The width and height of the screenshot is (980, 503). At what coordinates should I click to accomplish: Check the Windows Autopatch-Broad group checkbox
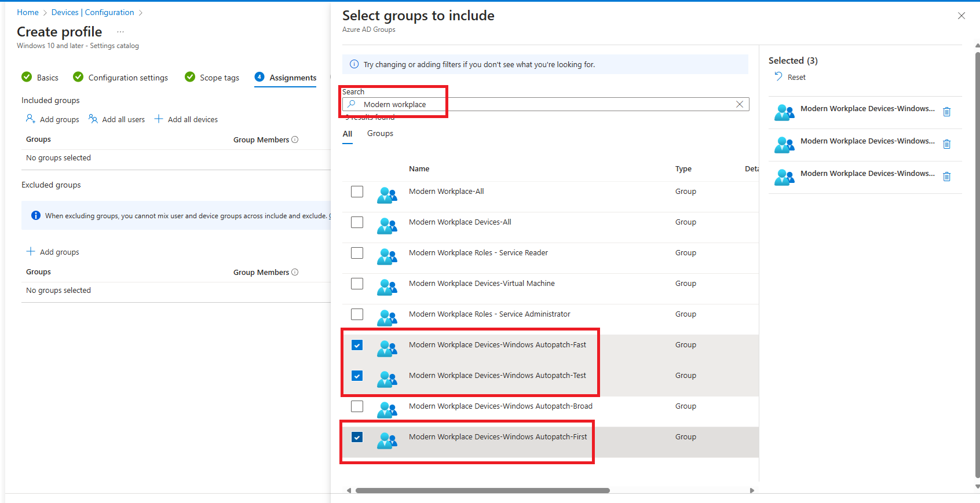point(357,406)
